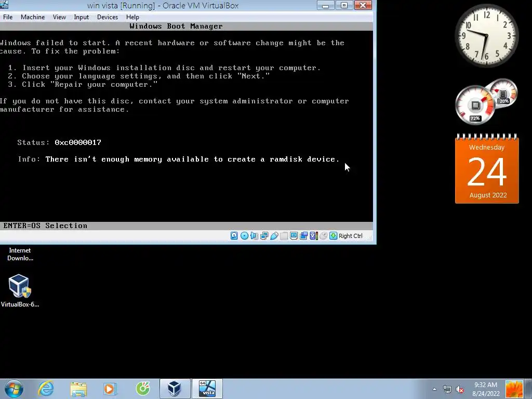532x399 pixels.
Task: Switch to VirtualBox Manager taskbar button
Action: click(175, 389)
